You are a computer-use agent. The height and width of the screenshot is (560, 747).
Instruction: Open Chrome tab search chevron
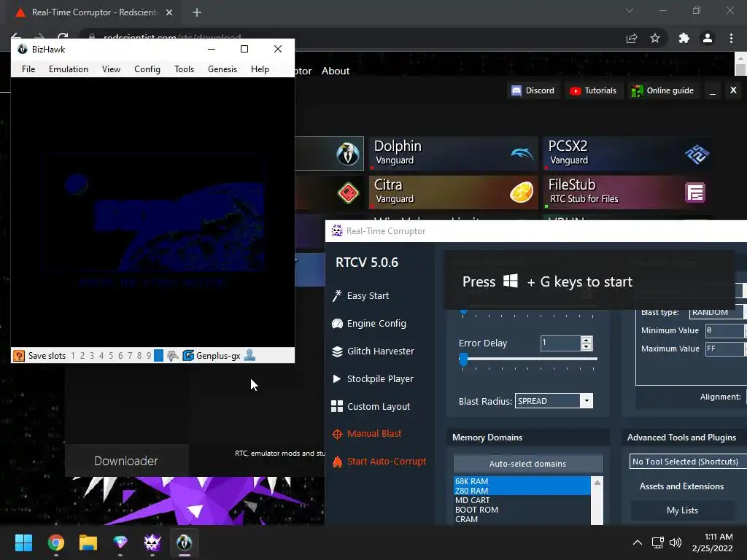(x=630, y=10)
